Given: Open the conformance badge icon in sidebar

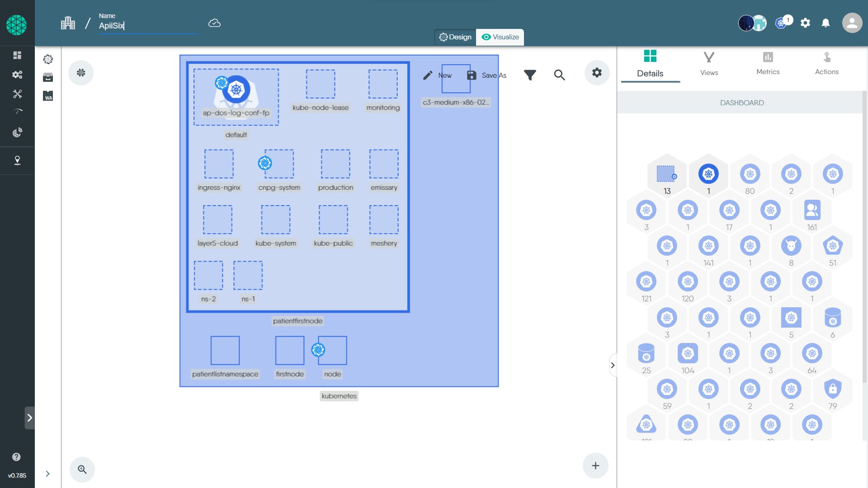Looking at the screenshot, I should [x=17, y=160].
